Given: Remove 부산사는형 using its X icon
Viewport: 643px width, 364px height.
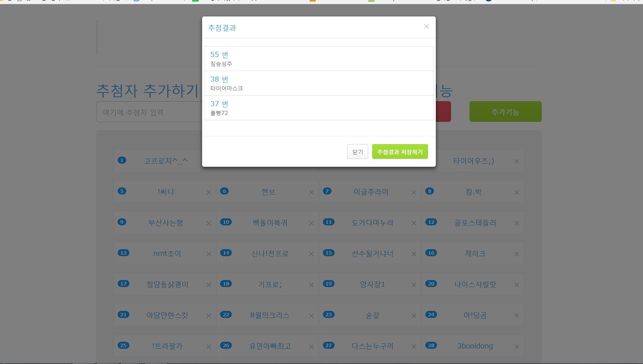Looking at the screenshot, I should point(209,223).
